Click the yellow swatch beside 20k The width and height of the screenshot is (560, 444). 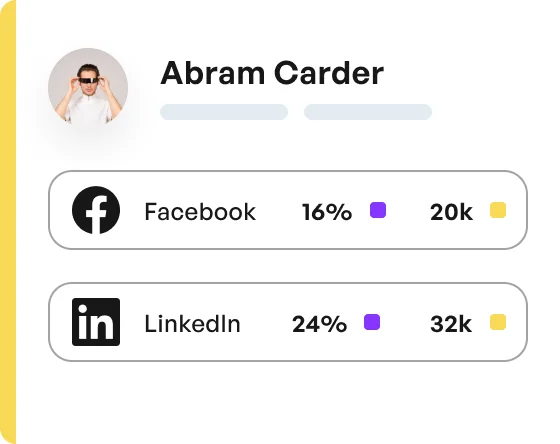click(x=498, y=210)
